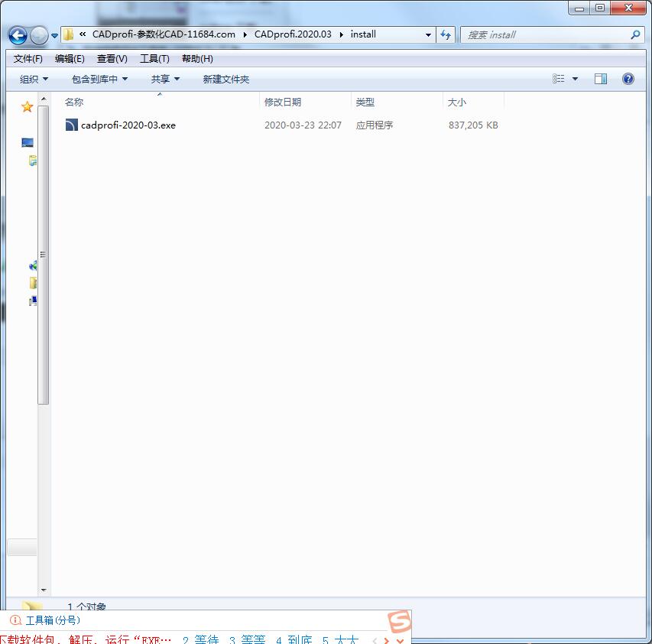Click the folder icon in the address bar
The height and width of the screenshot is (644, 652).
[x=69, y=34]
